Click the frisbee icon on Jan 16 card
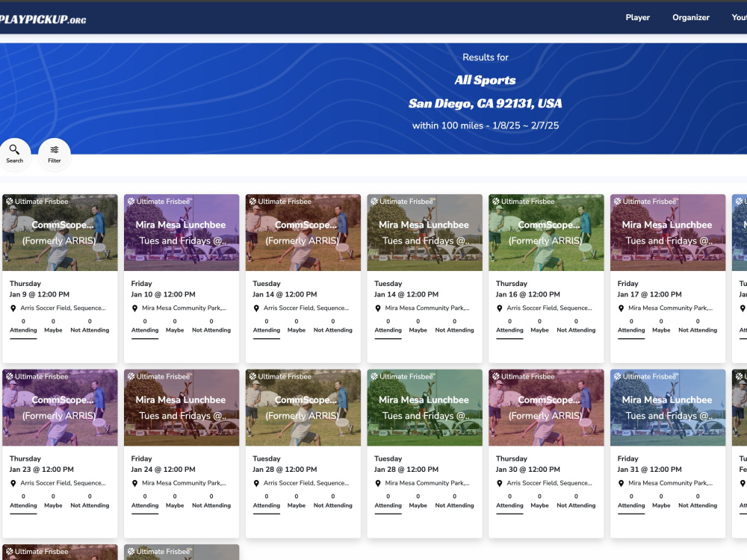Image resolution: width=747 pixels, height=560 pixels. coord(495,202)
